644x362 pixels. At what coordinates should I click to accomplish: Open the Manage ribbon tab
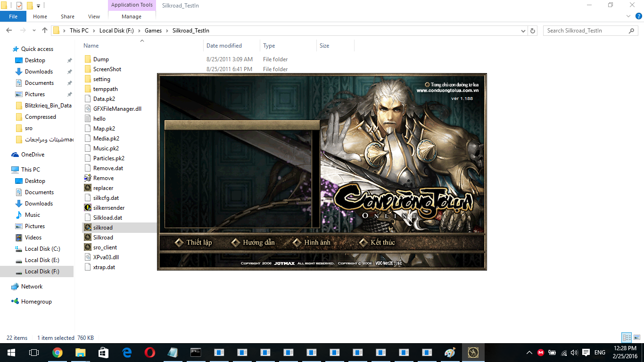click(132, 16)
